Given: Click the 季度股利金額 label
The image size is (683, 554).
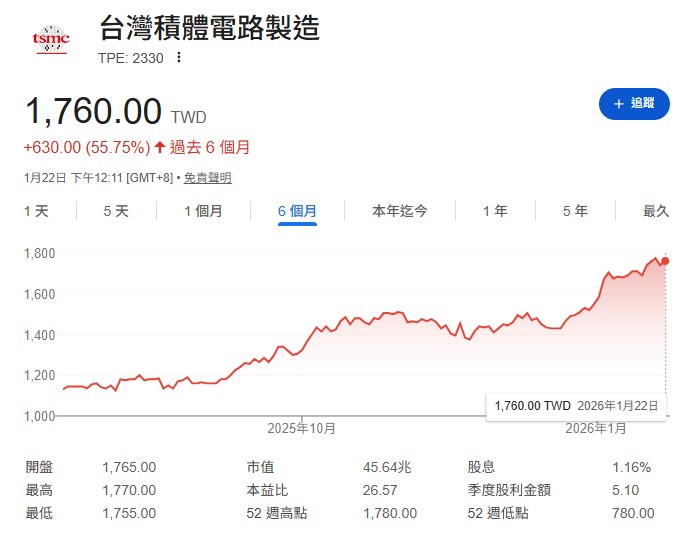Looking at the screenshot, I should coord(509,490).
